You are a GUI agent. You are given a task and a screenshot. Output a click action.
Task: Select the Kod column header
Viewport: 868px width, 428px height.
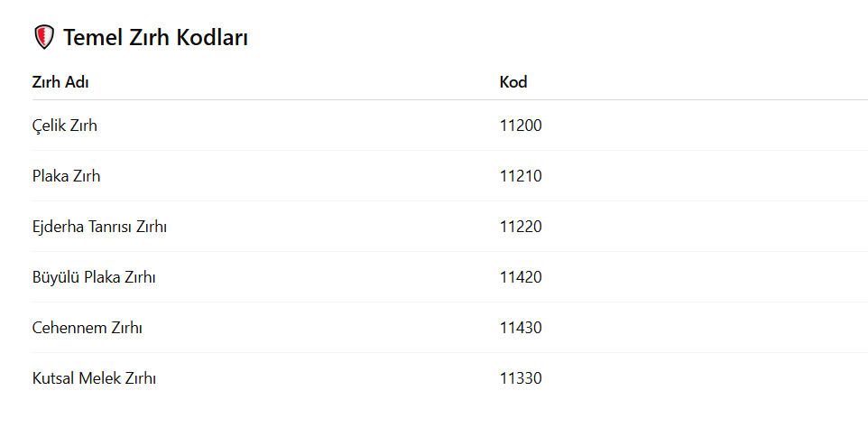tap(513, 82)
